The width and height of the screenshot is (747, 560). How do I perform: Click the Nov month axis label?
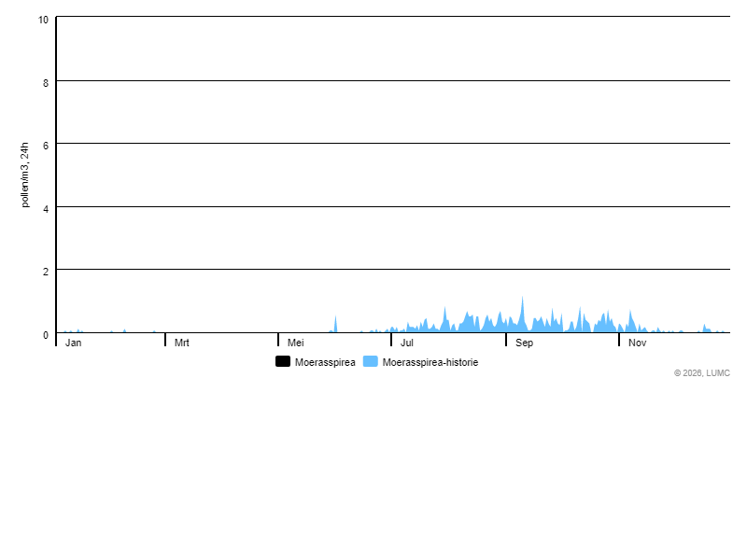pos(637,343)
